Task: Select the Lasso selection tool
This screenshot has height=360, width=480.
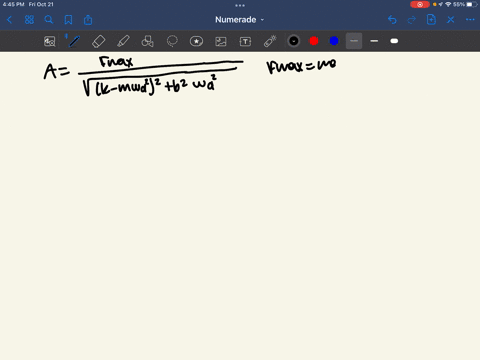Action: point(172,41)
